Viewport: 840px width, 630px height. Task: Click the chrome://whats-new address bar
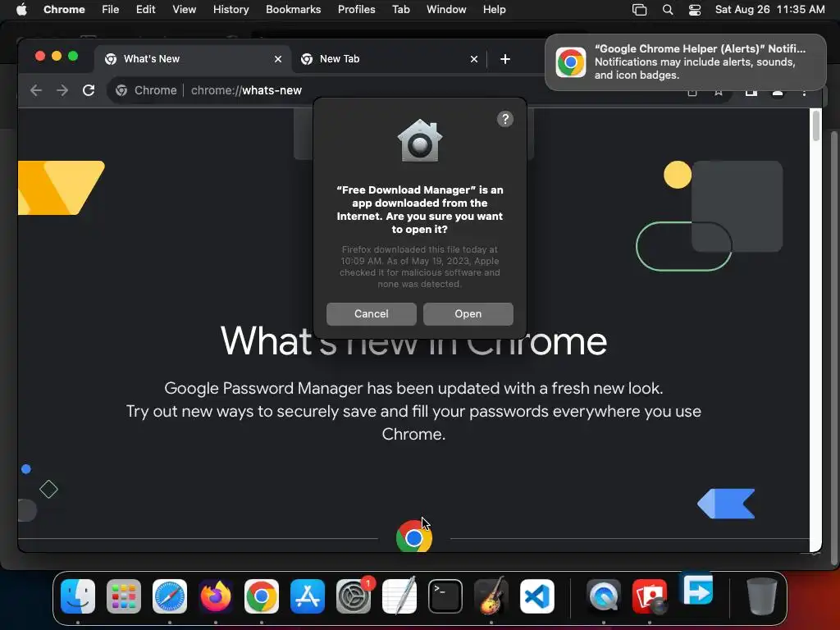(246, 90)
